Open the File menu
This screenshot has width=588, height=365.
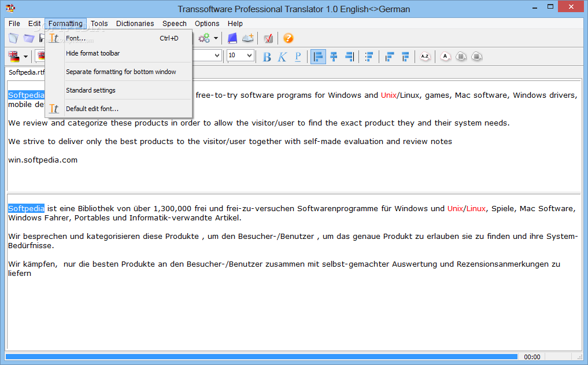coord(14,23)
